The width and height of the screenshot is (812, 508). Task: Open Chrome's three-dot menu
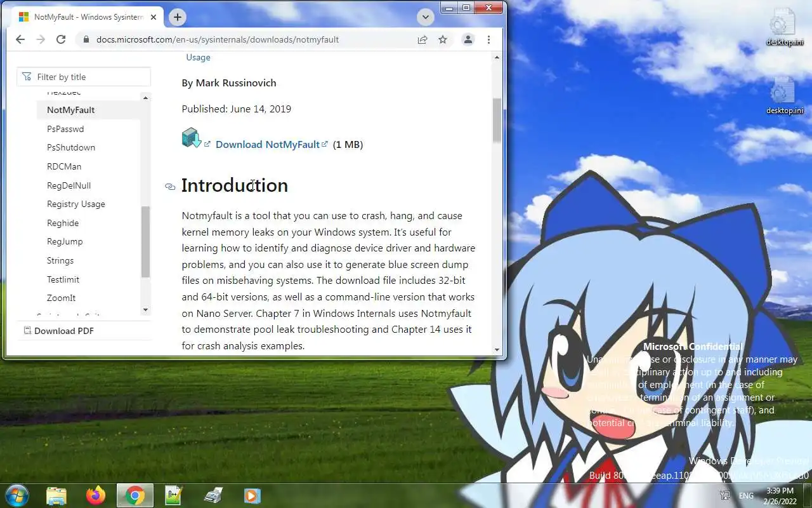(x=488, y=39)
